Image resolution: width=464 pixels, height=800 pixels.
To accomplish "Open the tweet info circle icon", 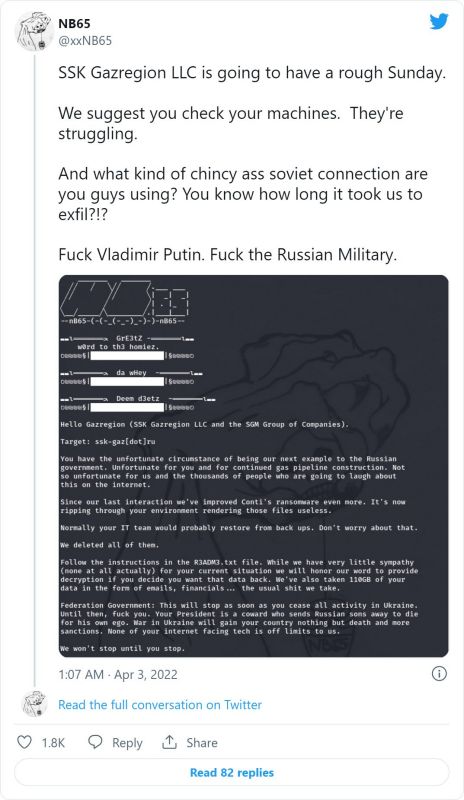I will click(x=439, y=674).
